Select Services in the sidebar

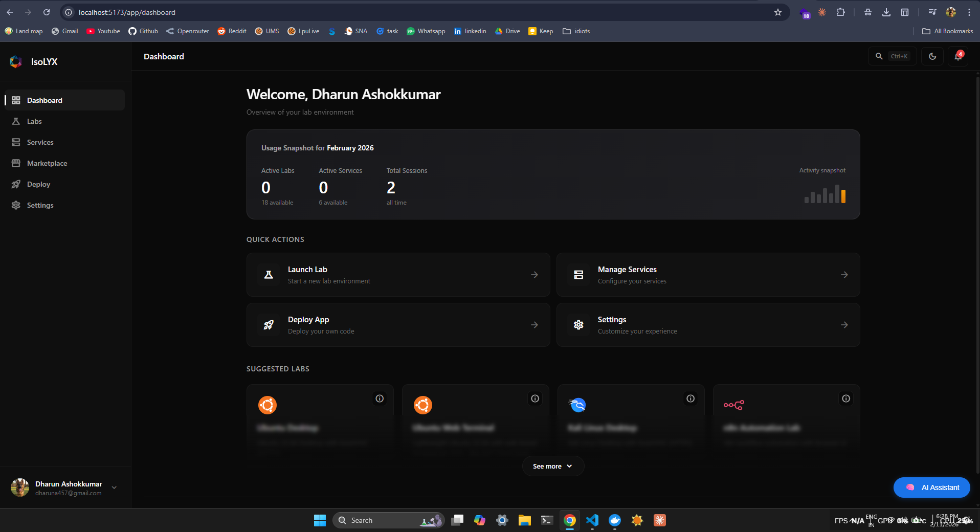(x=40, y=142)
